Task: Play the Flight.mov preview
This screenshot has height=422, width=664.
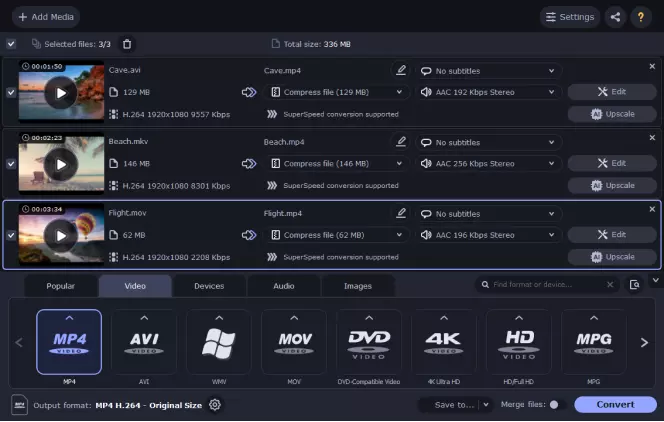Action: pos(61,236)
